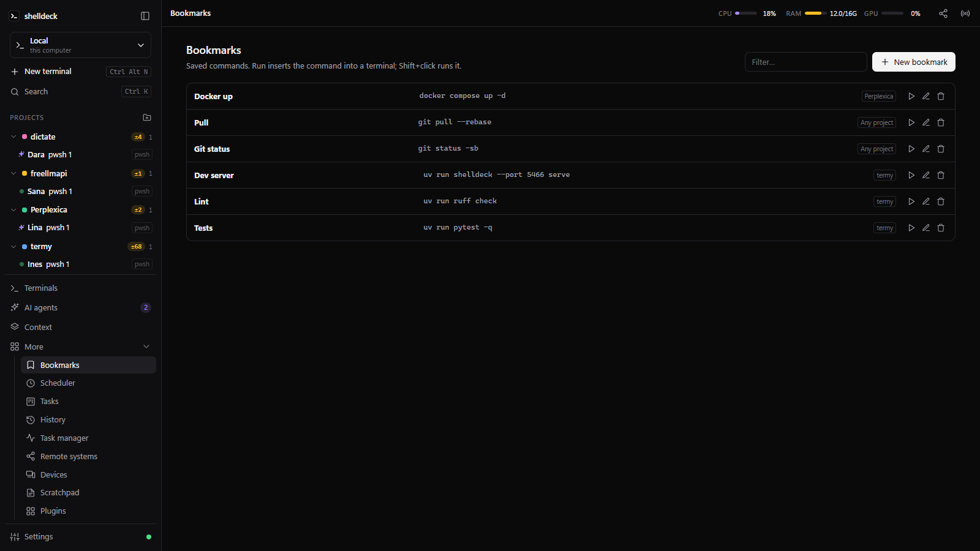Open AI agents section
980x551 pixels.
point(80,307)
